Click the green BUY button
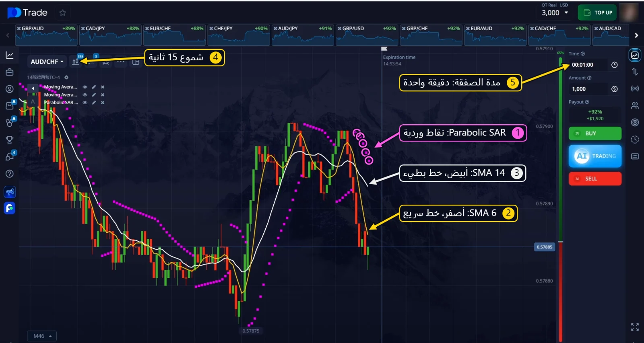 point(595,134)
